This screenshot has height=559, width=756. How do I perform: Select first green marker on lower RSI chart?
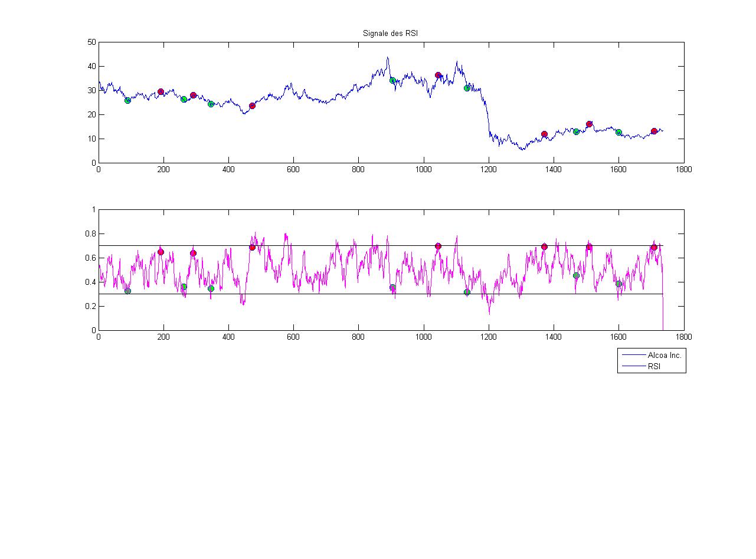click(127, 291)
